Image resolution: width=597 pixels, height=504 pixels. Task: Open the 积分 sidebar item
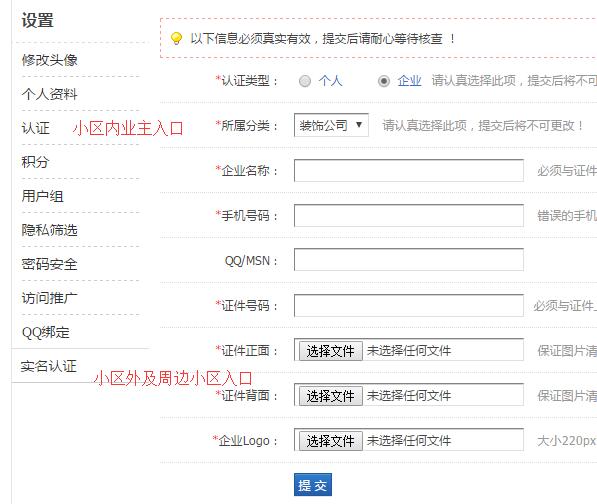point(35,162)
